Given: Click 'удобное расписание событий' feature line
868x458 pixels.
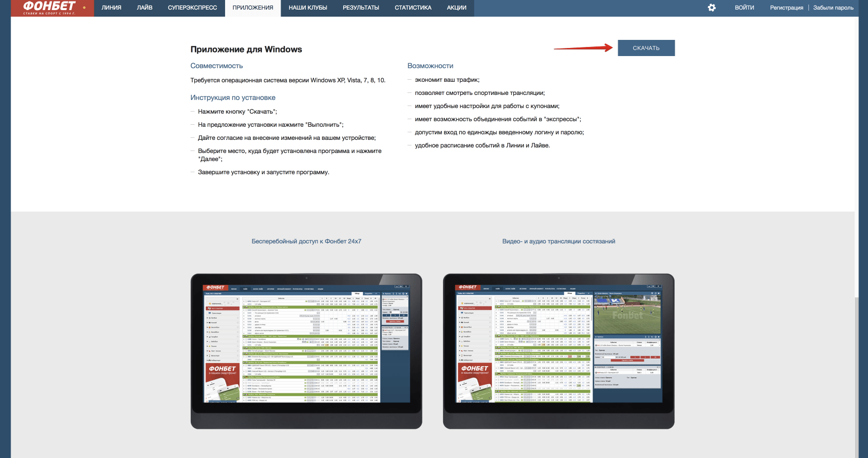Looking at the screenshot, I should click(x=482, y=145).
